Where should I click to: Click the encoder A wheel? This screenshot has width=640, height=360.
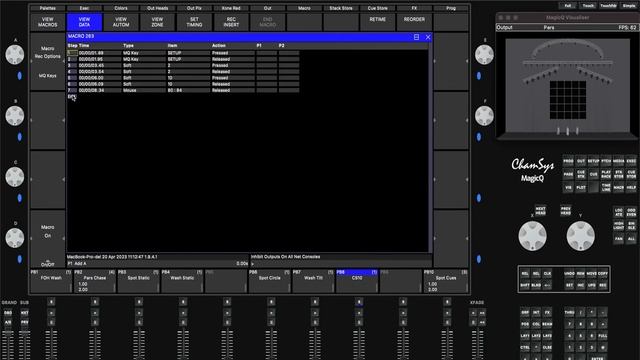click(x=15, y=54)
